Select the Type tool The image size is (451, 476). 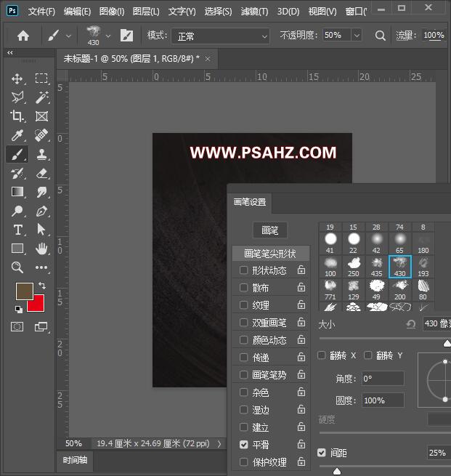[x=17, y=230]
